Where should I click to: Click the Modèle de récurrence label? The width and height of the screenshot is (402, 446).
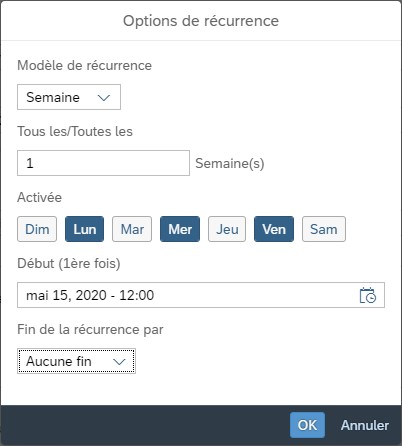click(84, 65)
